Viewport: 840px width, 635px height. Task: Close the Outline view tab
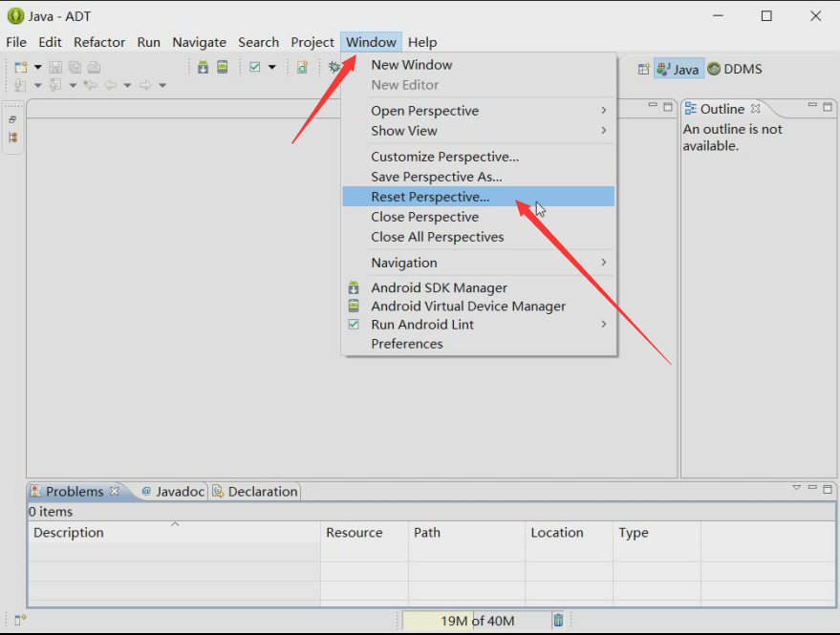click(x=755, y=109)
